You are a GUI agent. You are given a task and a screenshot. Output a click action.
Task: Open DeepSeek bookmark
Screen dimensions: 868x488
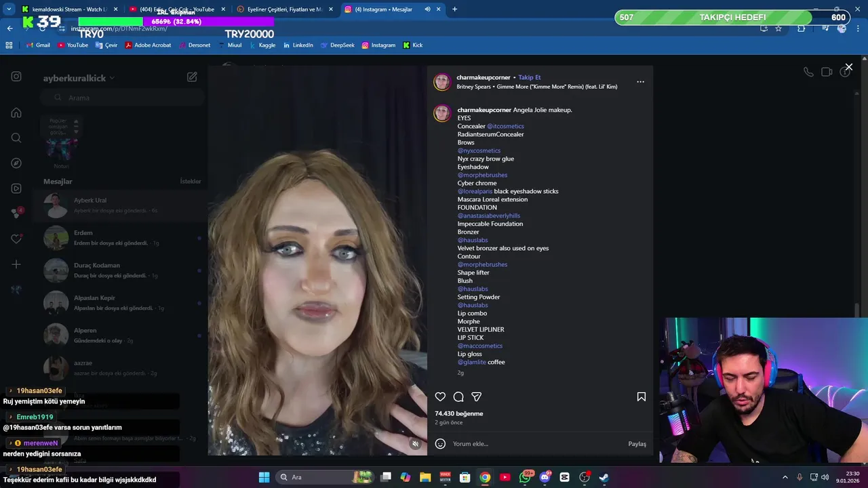[337, 45]
